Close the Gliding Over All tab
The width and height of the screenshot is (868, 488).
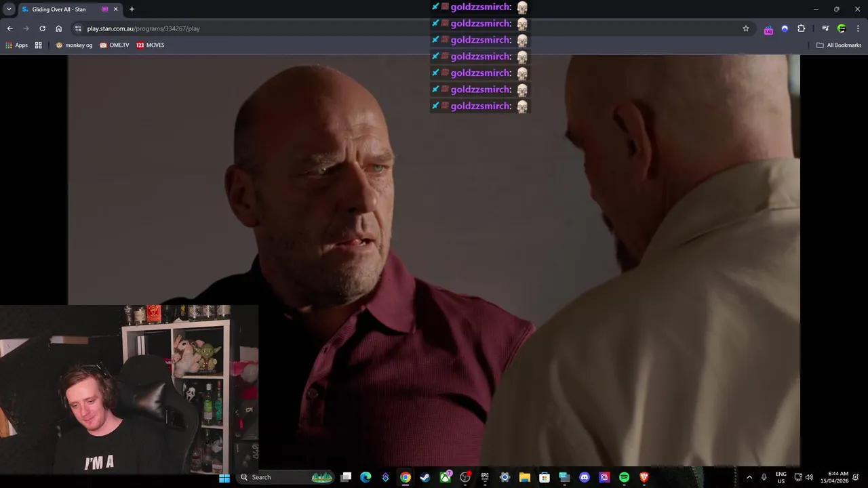115,9
